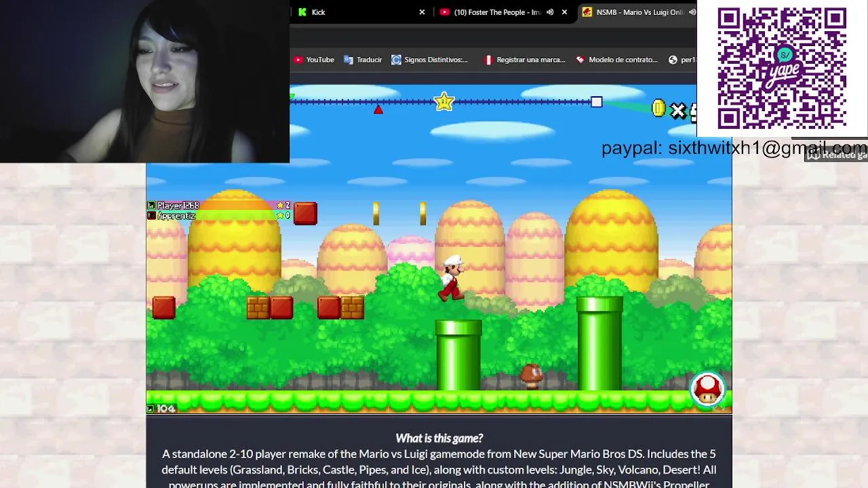Open the Traducir bookmark
Screen dimensions: 868x488
click(363, 60)
